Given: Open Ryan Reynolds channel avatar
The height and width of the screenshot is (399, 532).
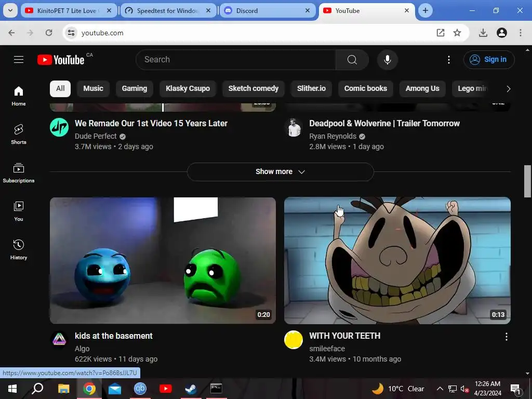Looking at the screenshot, I should 294,127.
